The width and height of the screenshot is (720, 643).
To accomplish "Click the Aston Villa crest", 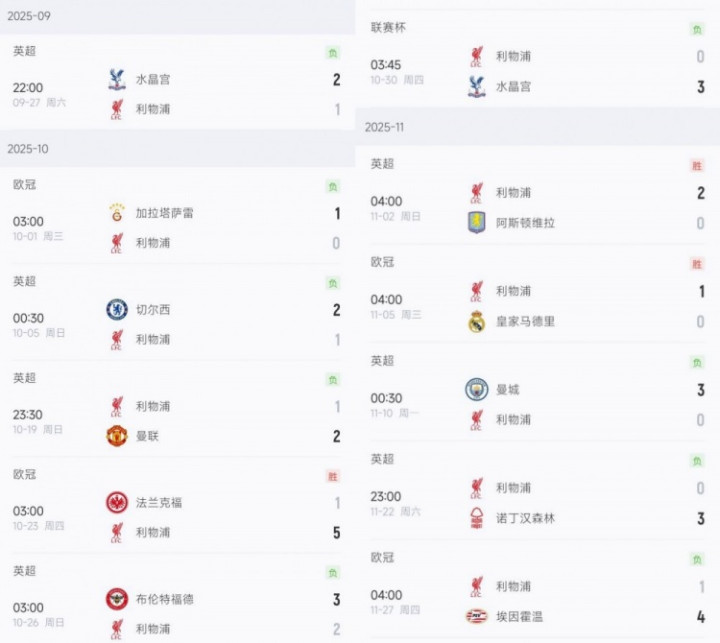I will 476,223.
